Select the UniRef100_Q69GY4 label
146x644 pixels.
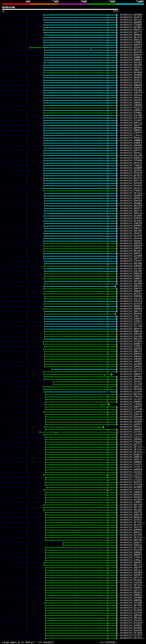(131, 329)
